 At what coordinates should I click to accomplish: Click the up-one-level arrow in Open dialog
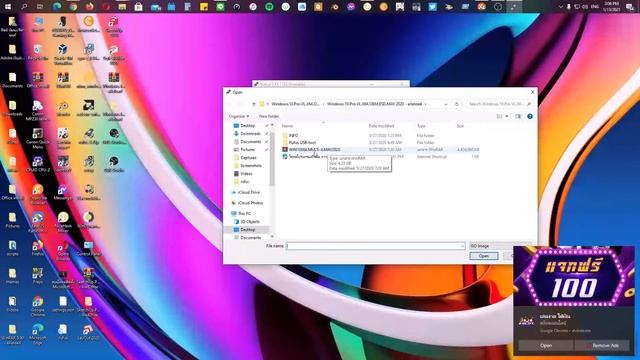pyautogui.click(x=253, y=104)
